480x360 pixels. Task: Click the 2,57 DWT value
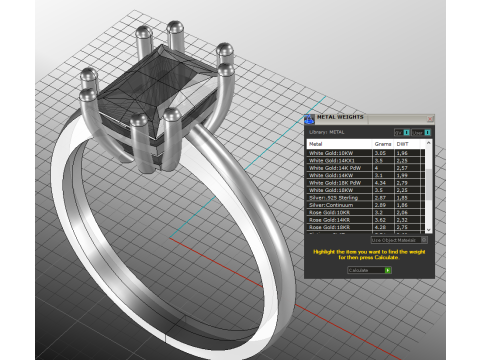pos(402,168)
